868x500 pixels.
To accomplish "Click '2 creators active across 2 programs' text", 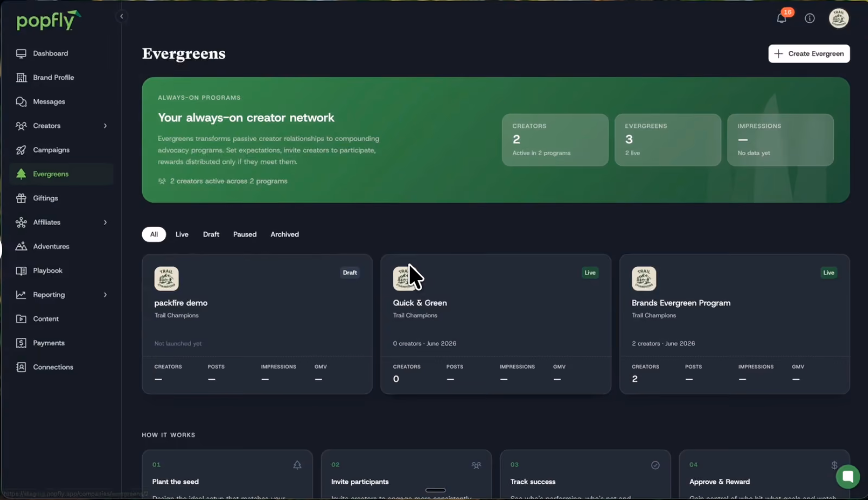I will point(228,181).
